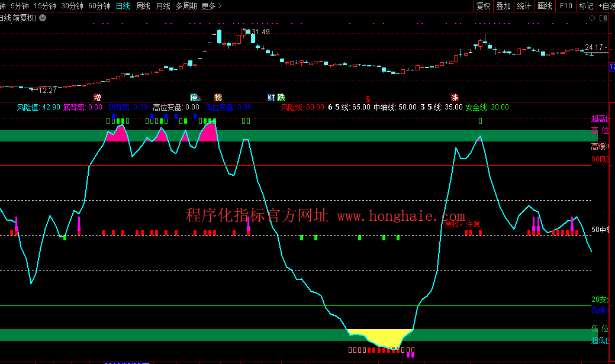
Task: Click the 统计 statistics button
Action: point(524,6)
